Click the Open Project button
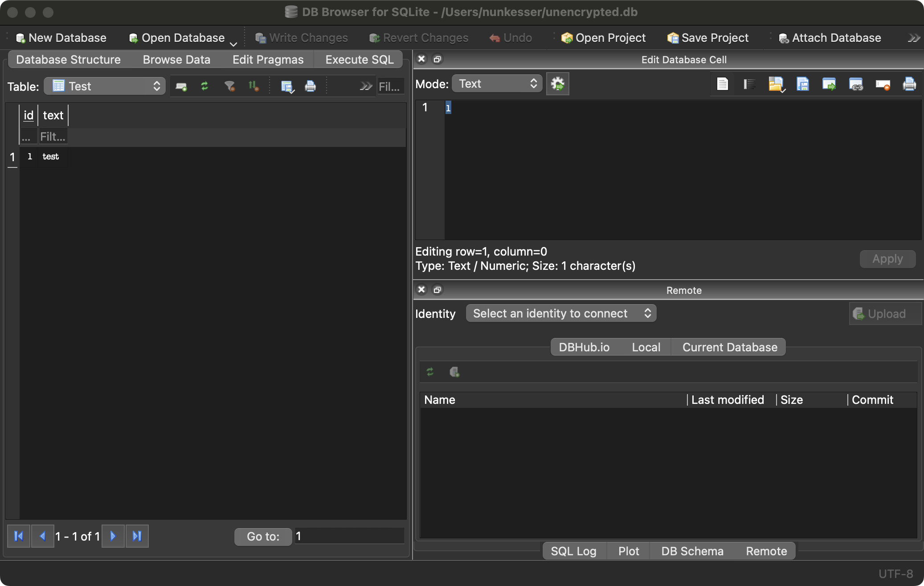The width and height of the screenshot is (924, 586). pyautogui.click(x=604, y=38)
